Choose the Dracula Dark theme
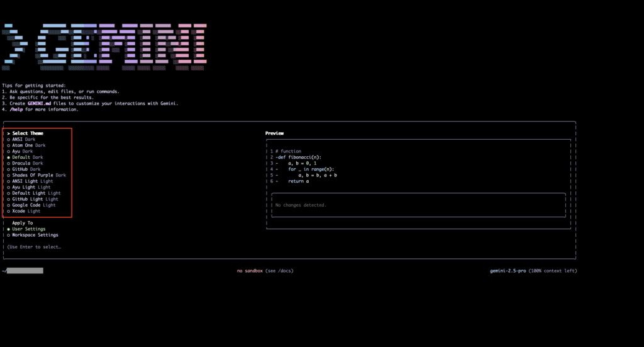 (25, 163)
